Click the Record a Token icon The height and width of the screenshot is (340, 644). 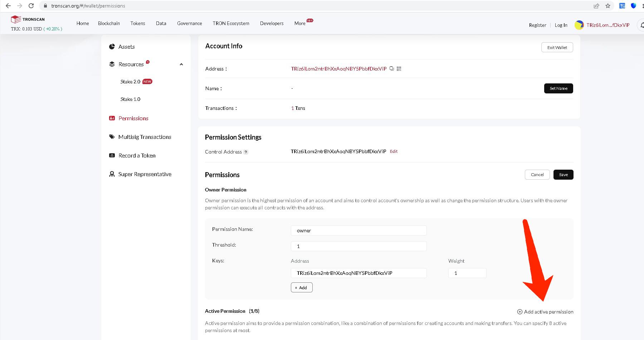[112, 155]
